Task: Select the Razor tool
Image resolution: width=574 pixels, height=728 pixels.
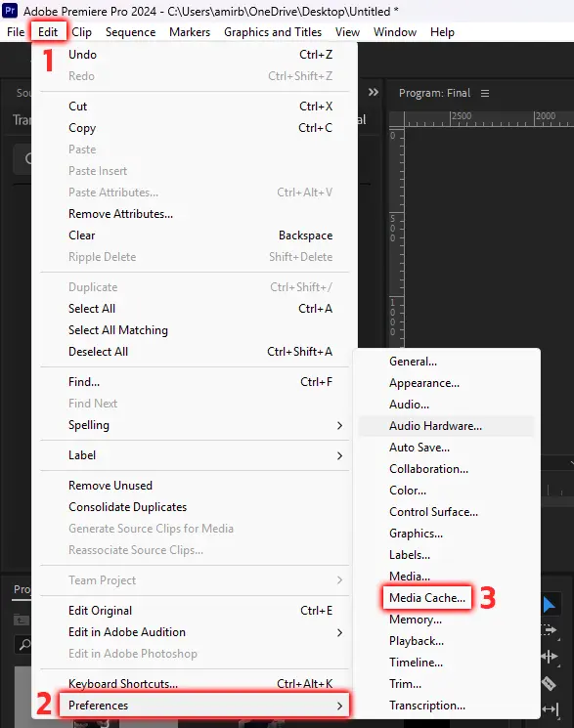Action: [549, 683]
